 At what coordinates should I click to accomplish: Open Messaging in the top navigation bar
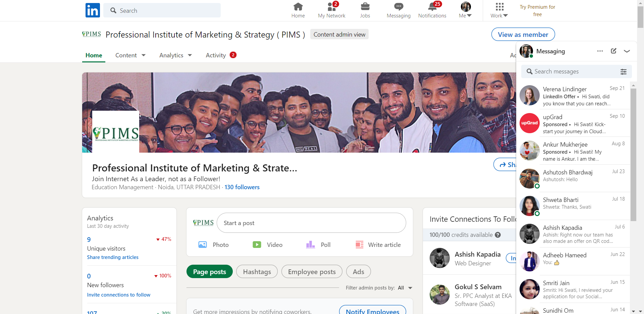click(398, 10)
